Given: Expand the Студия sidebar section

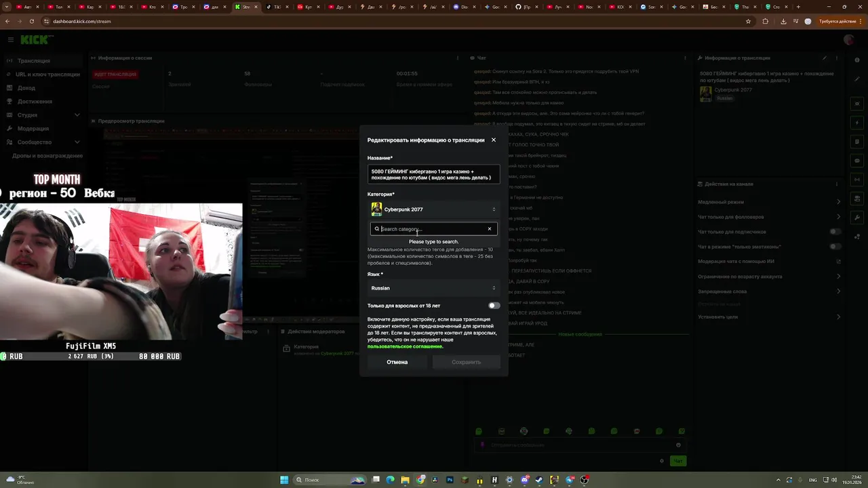Looking at the screenshot, I should pos(43,115).
